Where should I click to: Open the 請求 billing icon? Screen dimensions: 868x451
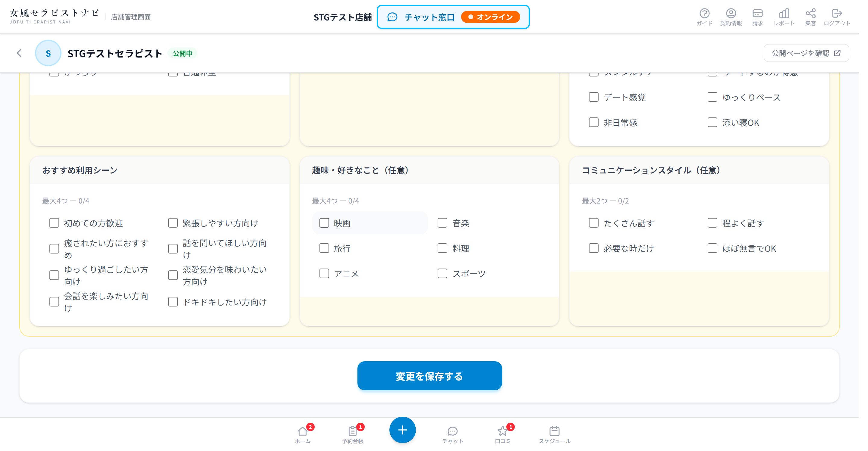766,17
